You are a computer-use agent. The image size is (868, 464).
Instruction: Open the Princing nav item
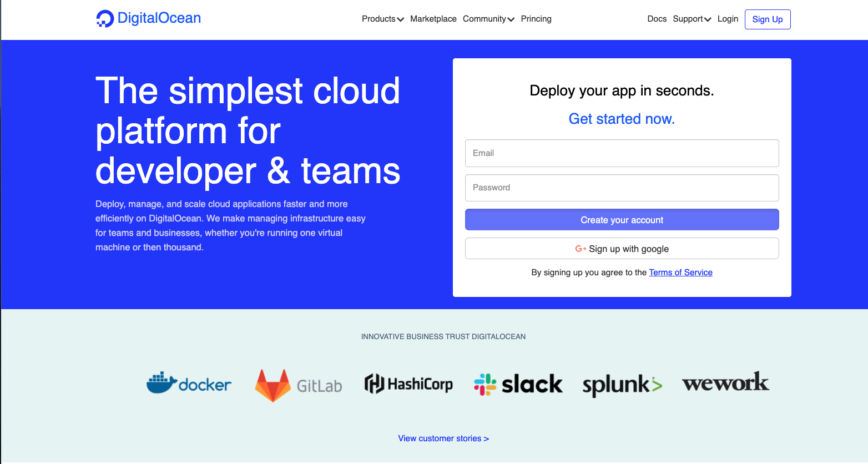[536, 19]
